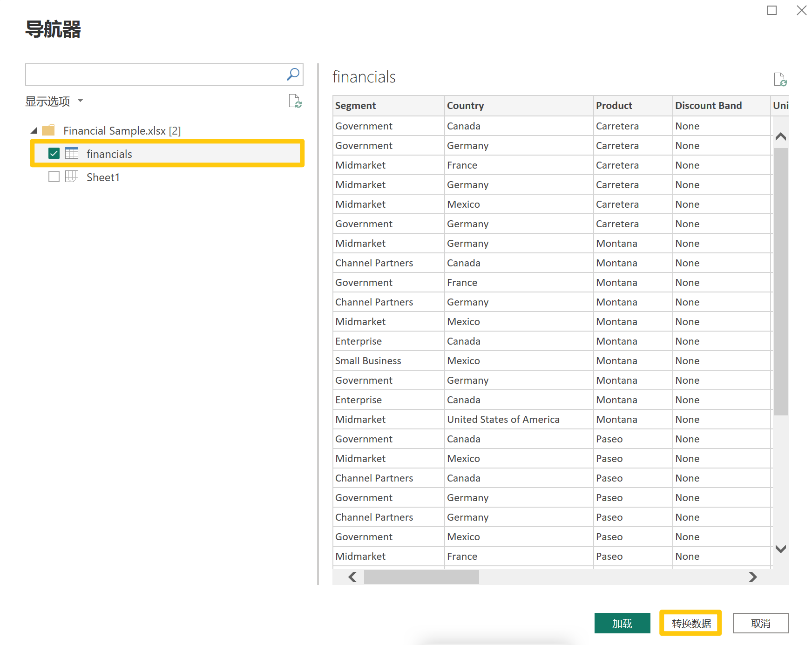
Task: Click the magnifier search icon
Action: coord(293,75)
